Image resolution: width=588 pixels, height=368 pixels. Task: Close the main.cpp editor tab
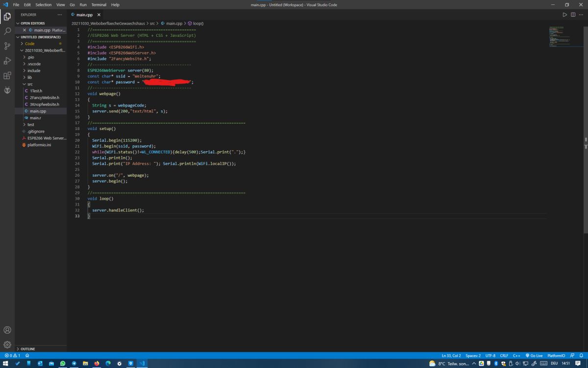[x=98, y=15]
